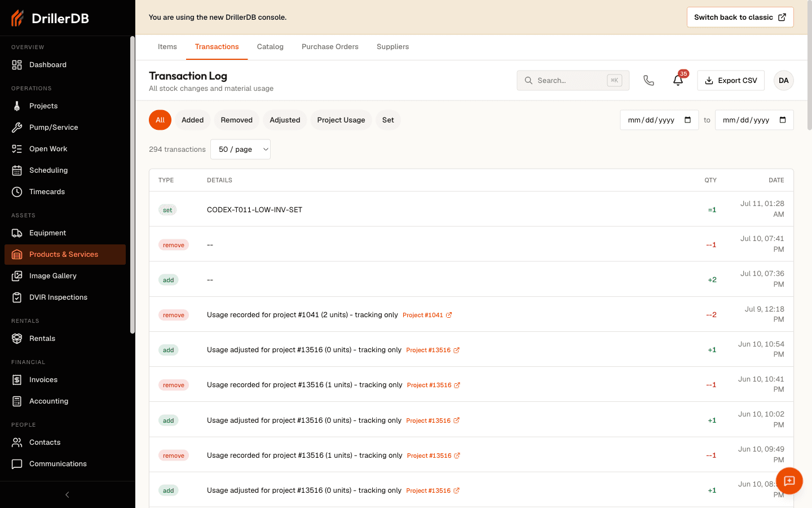The height and width of the screenshot is (508, 812).
Task: Click Switch back to classic button
Action: [740, 17]
